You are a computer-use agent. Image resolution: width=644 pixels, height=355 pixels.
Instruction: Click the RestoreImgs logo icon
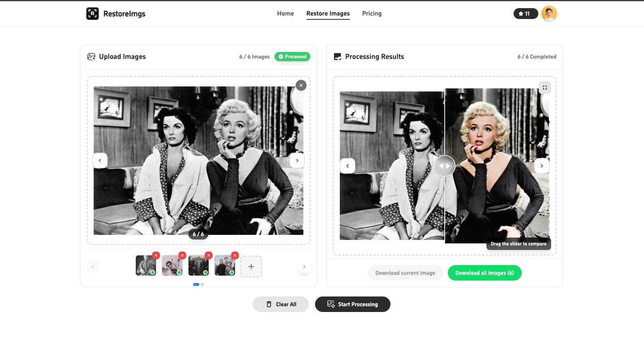[92, 14]
